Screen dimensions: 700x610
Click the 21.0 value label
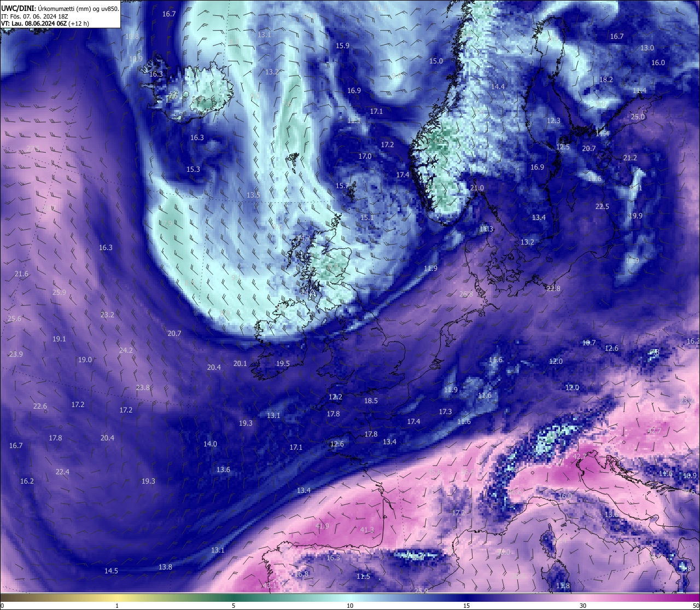(x=477, y=188)
